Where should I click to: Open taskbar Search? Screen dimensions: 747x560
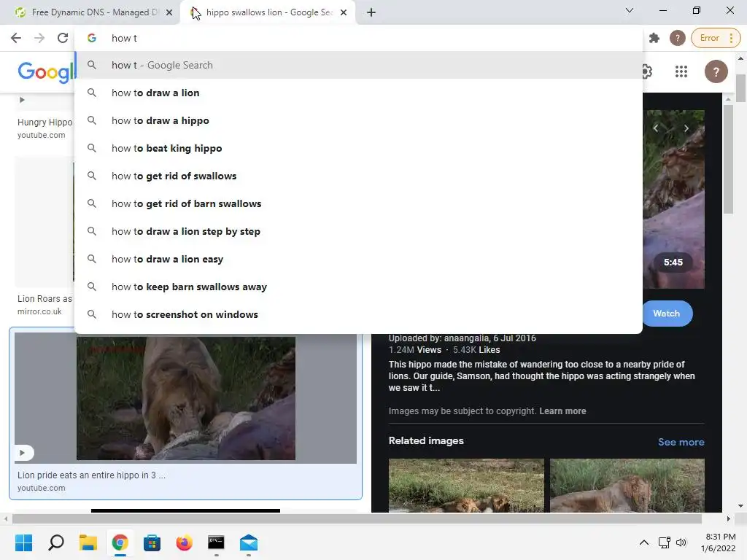(x=55, y=542)
